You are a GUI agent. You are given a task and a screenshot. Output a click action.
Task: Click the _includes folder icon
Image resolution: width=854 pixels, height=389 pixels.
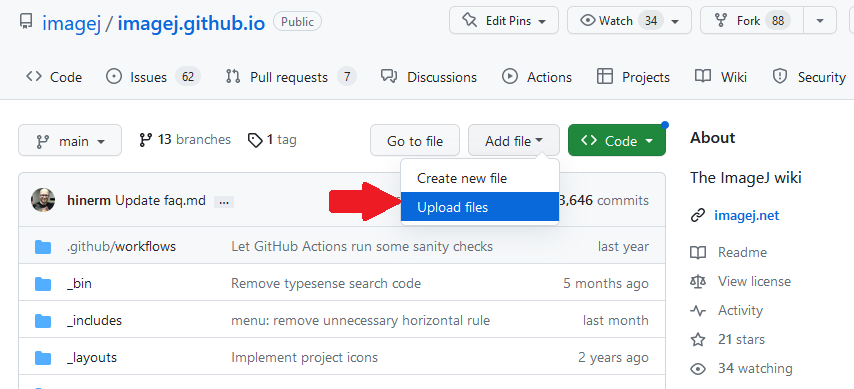pos(43,321)
